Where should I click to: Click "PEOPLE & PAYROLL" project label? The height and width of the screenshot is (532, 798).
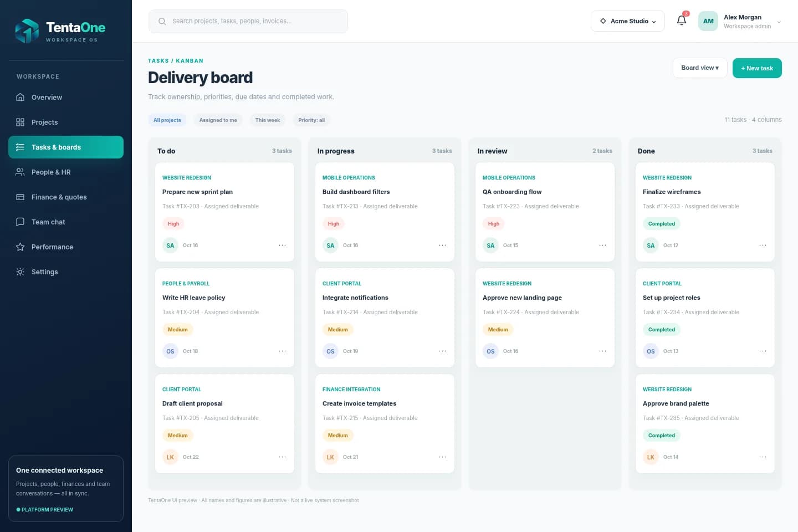pos(186,284)
